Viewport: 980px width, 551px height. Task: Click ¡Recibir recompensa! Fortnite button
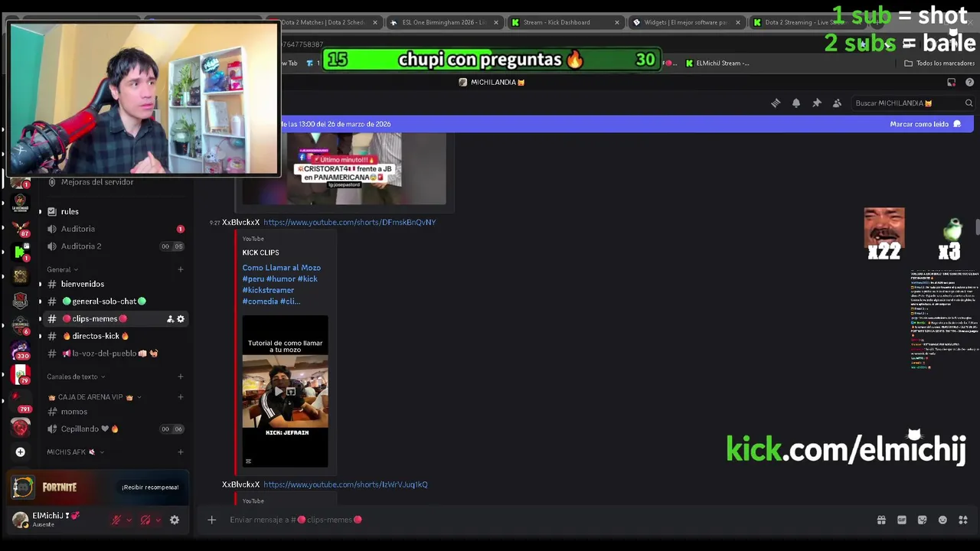[x=150, y=487]
